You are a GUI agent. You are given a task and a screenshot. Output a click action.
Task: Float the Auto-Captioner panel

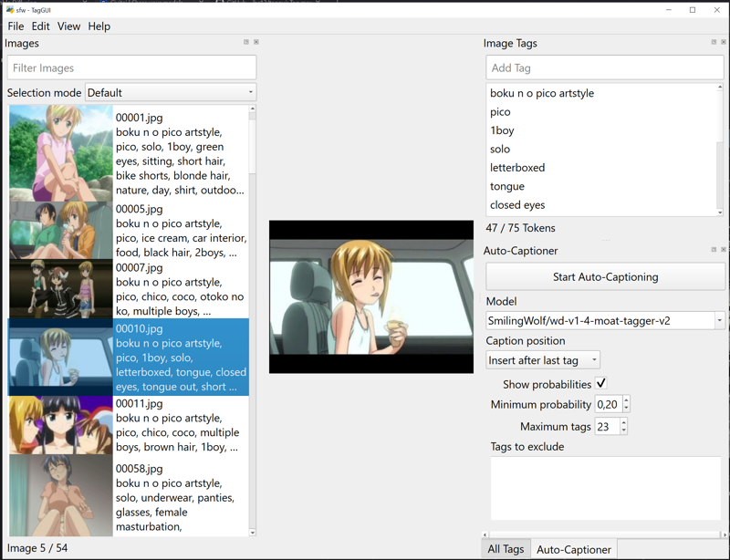714,250
